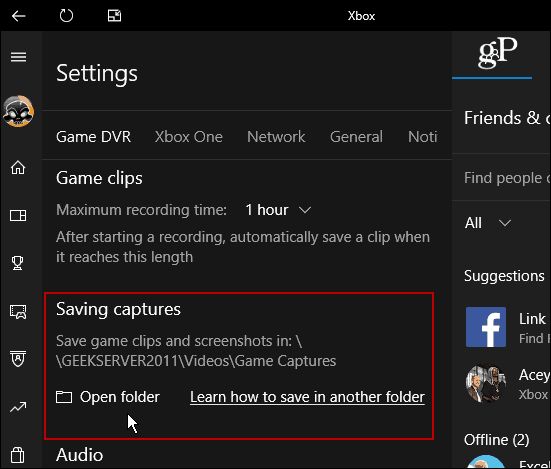Open Game DVR icon in sidebar
This screenshot has height=469, width=551.
18,312
